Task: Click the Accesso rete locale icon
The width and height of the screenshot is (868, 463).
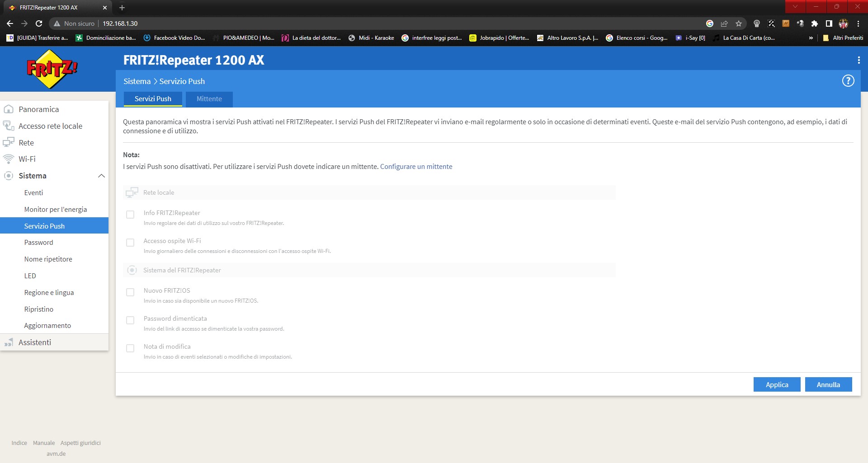Action: 9,126
